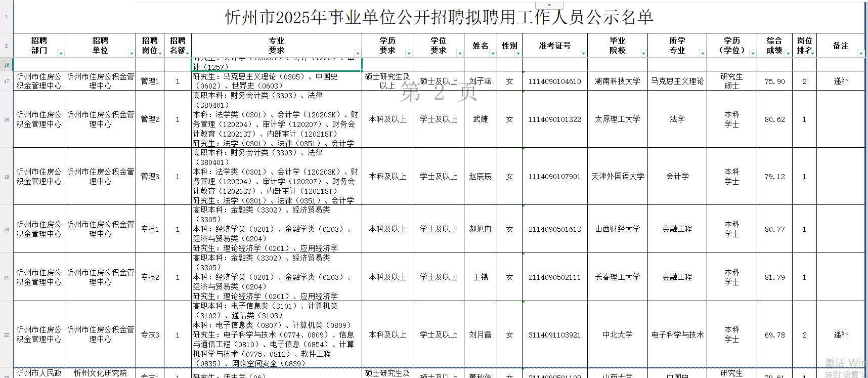The width and height of the screenshot is (868, 378).
Task: Open the 毕业院校 column filter dropdown
Action: 643,54
